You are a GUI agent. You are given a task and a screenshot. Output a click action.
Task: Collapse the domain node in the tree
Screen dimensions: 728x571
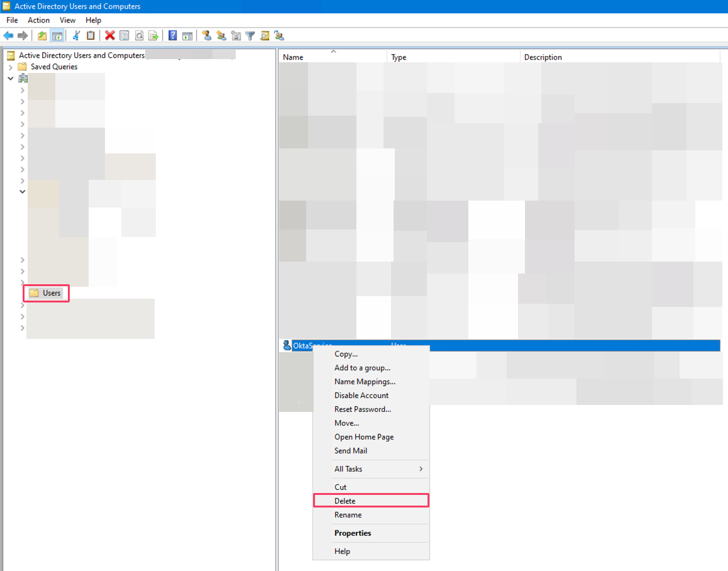(11, 79)
